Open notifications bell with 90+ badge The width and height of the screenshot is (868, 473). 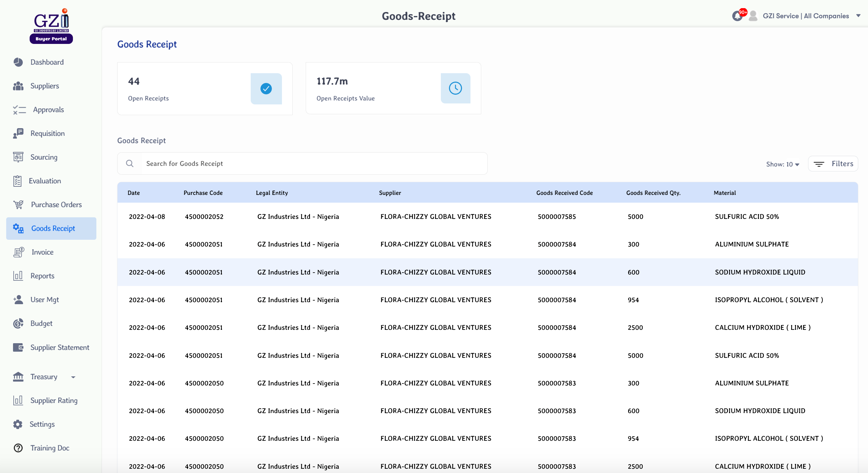(x=739, y=15)
